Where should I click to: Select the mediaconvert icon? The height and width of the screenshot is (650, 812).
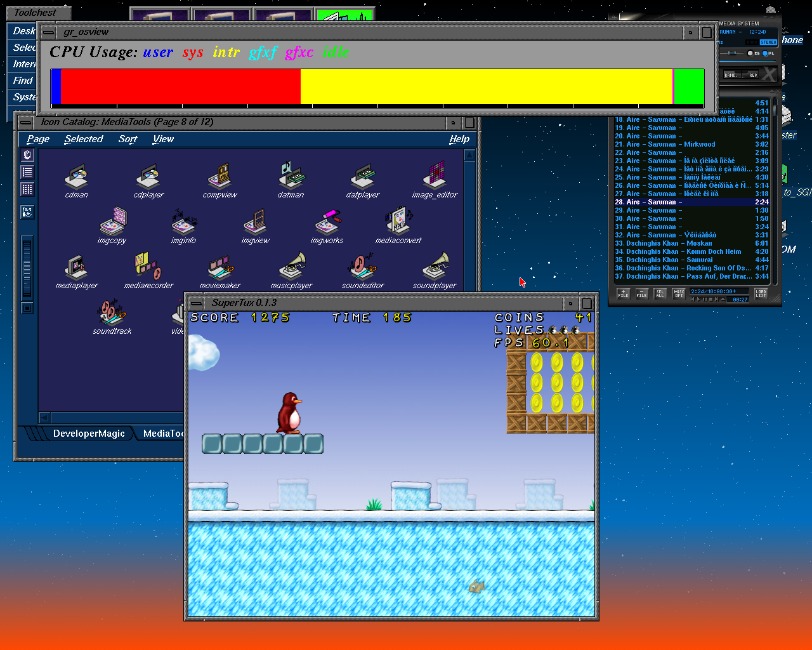point(398,227)
